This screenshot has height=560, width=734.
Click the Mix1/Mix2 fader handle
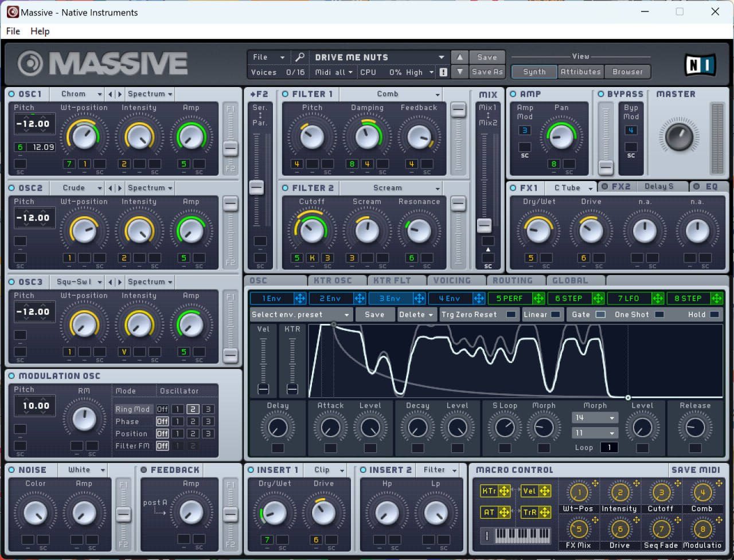485,225
